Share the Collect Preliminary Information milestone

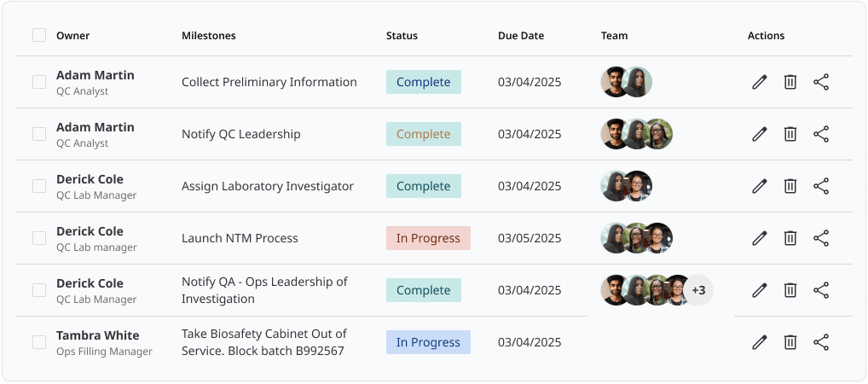click(x=821, y=82)
